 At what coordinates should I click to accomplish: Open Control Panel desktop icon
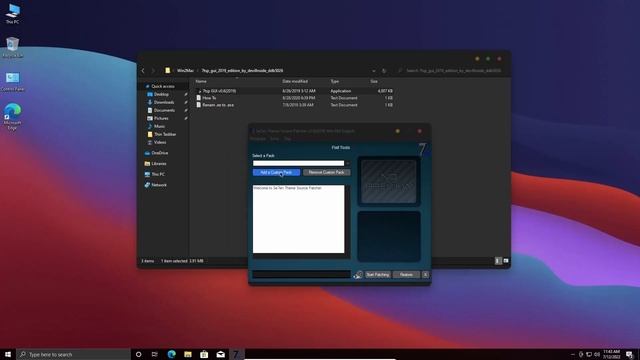(x=12, y=81)
